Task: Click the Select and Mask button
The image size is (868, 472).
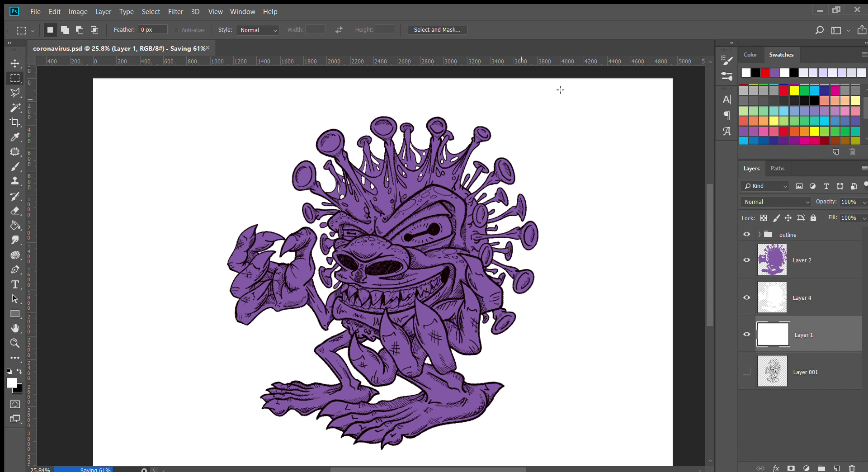Action: pyautogui.click(x=437, y=30)
